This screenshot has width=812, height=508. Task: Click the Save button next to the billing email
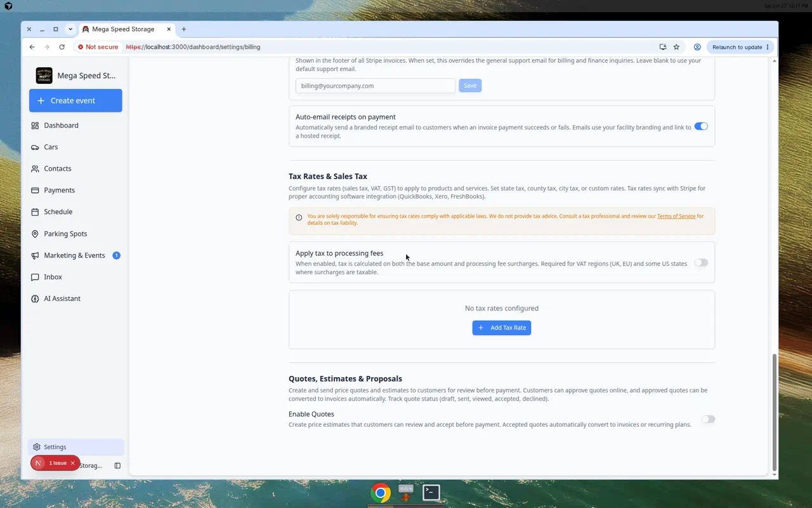470,85
